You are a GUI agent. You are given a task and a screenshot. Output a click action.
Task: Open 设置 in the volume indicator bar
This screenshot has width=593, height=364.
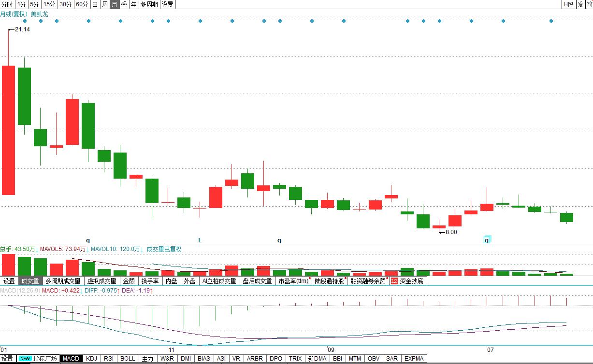(9, 281)
